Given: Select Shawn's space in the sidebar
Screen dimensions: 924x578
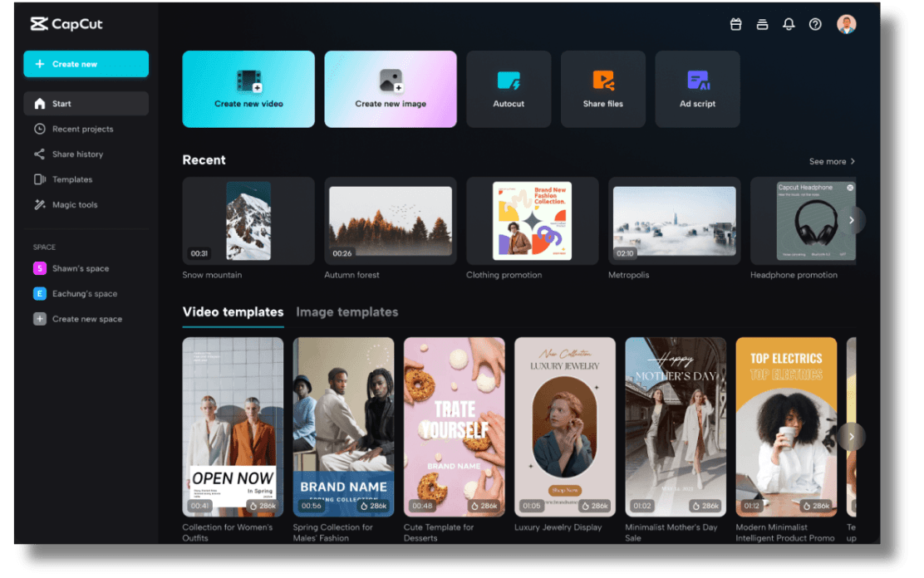Looking at the screenshot, I should tap(80, 269).
